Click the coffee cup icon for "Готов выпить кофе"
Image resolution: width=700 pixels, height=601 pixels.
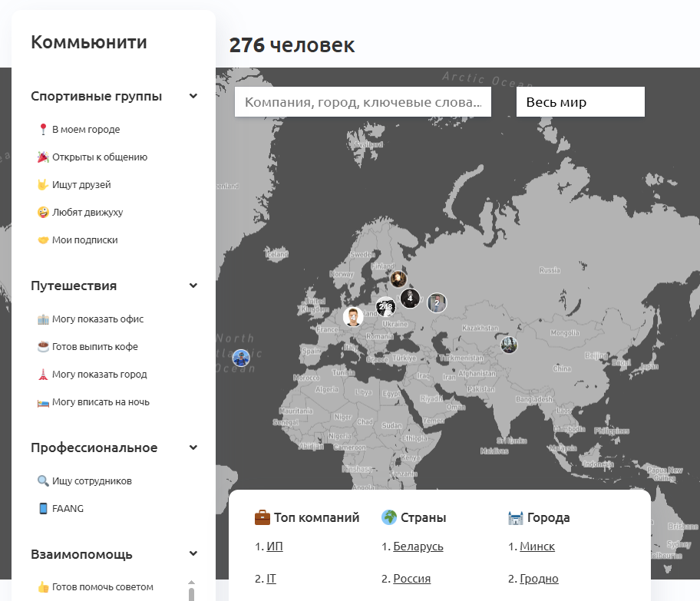(43, 347)
